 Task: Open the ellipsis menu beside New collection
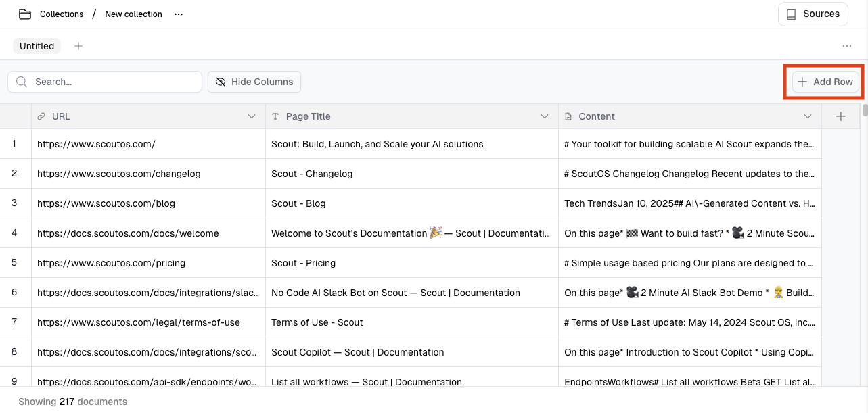(x=179, y=14)
